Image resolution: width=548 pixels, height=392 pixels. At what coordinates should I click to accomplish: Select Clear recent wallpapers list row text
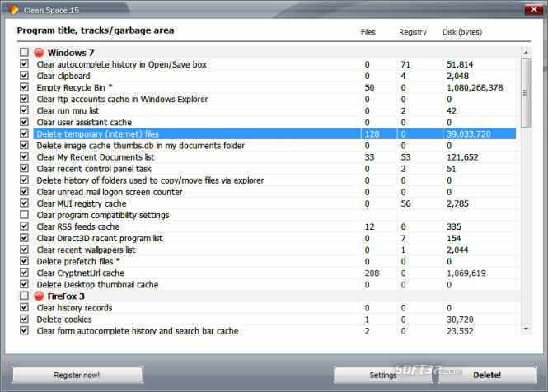pyautogui.click(x=86, y=250)
